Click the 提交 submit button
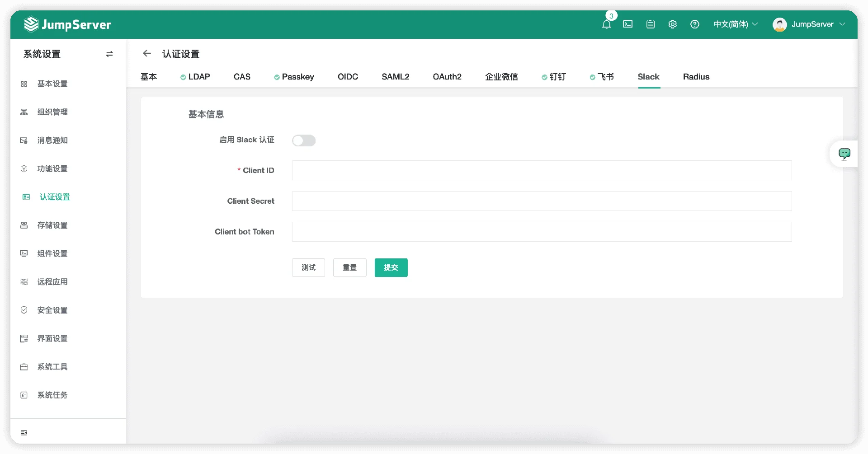868x454 pixels. (391, 268)
